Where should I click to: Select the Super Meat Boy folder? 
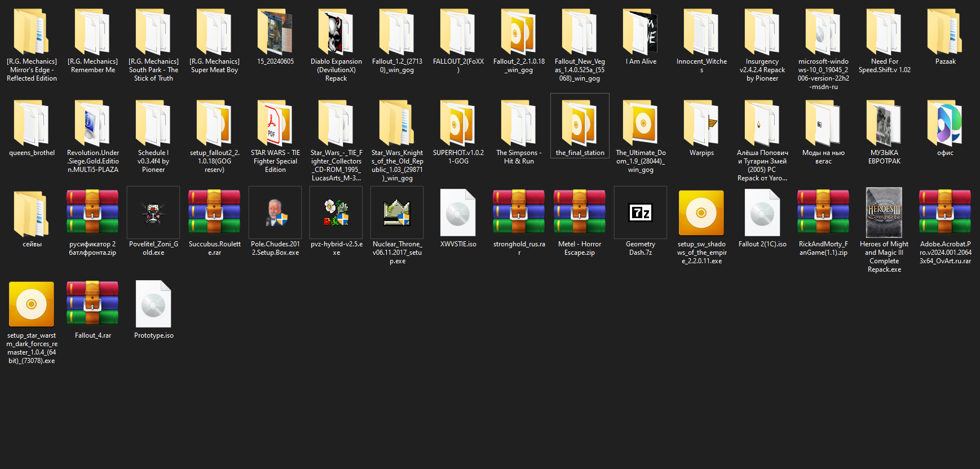coord(214,41)
